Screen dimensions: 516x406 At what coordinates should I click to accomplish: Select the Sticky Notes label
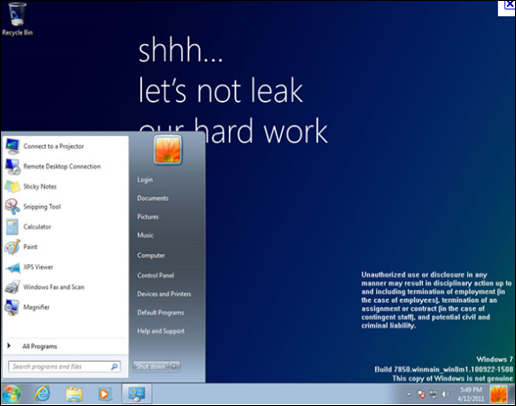tap(40, 186)
